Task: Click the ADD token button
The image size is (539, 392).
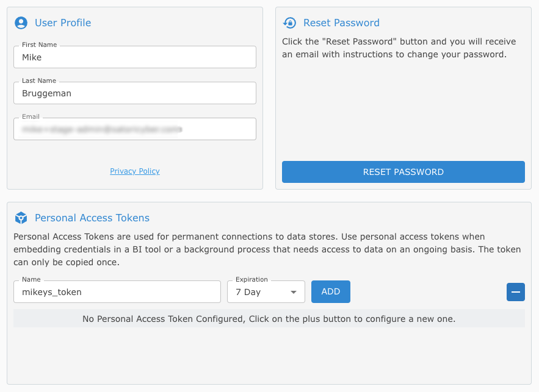Action: click(x=331, y=291)
